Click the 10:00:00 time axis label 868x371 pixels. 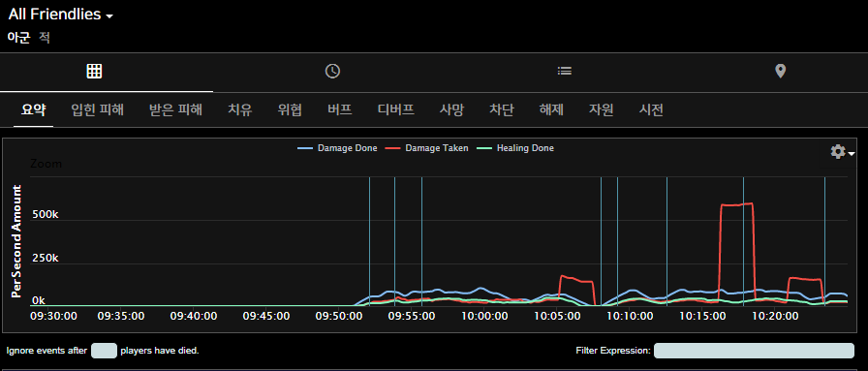[484, 316]
